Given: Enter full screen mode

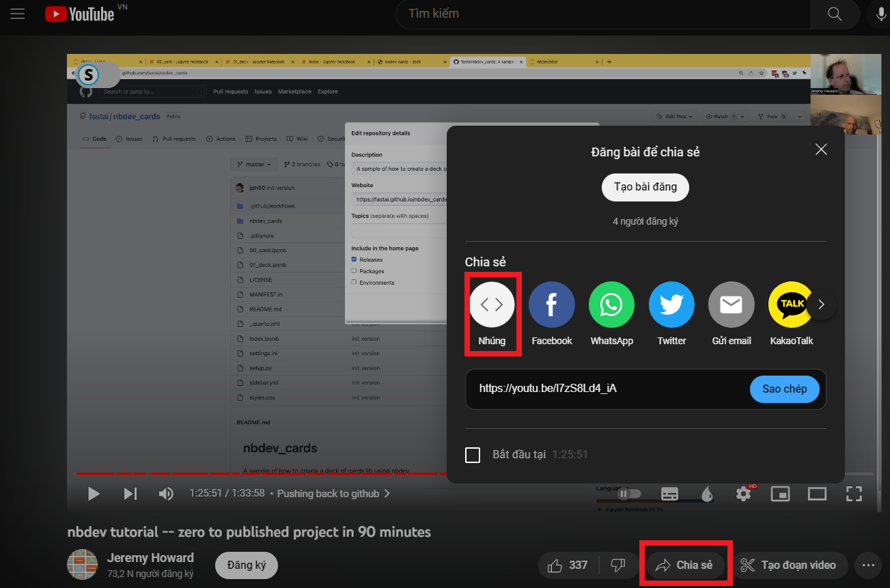Looking at the screenshot, I should tap(854, 493).
